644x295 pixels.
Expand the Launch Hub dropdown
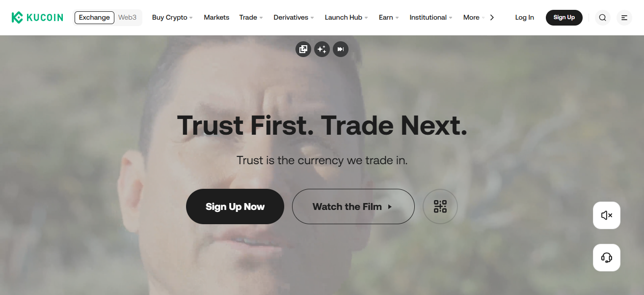pyautogui.click(x=347, y=18)
